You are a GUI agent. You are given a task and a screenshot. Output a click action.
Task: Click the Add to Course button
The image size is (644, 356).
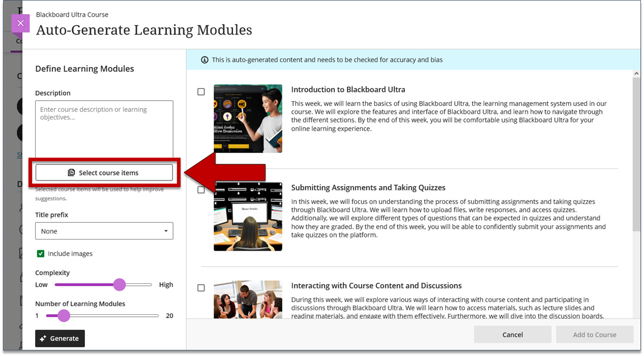(x=595, y=335)
